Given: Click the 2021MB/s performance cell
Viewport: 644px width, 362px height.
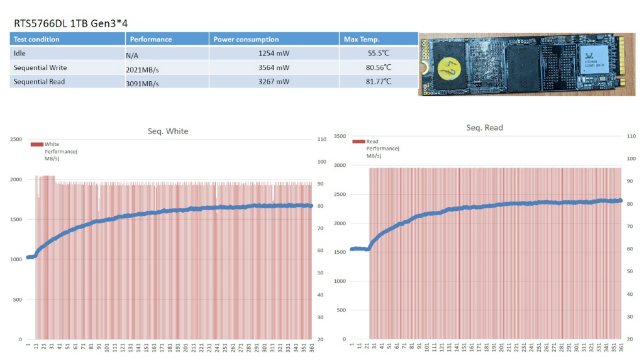Looking at the screenshot, I should (167, 67).
